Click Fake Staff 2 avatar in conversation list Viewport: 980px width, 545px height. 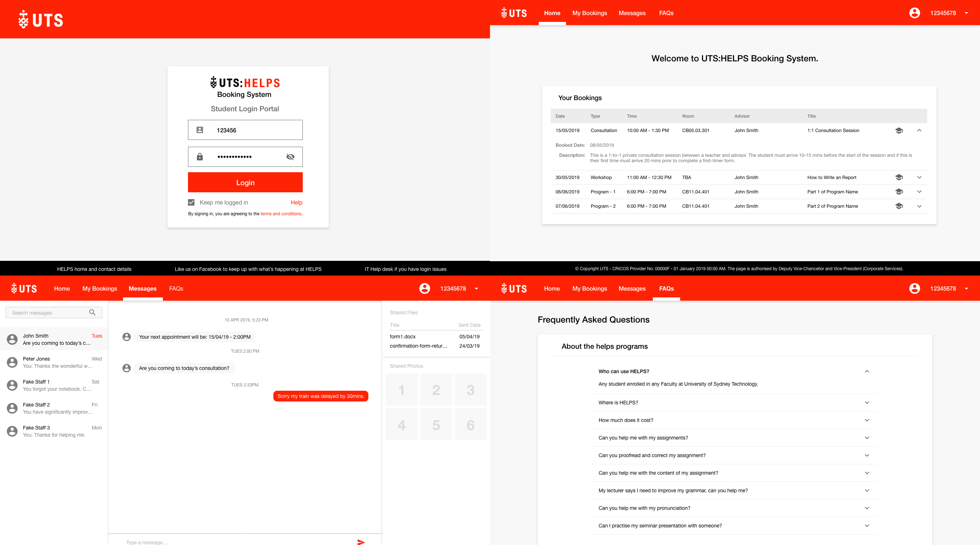[12, 408]
